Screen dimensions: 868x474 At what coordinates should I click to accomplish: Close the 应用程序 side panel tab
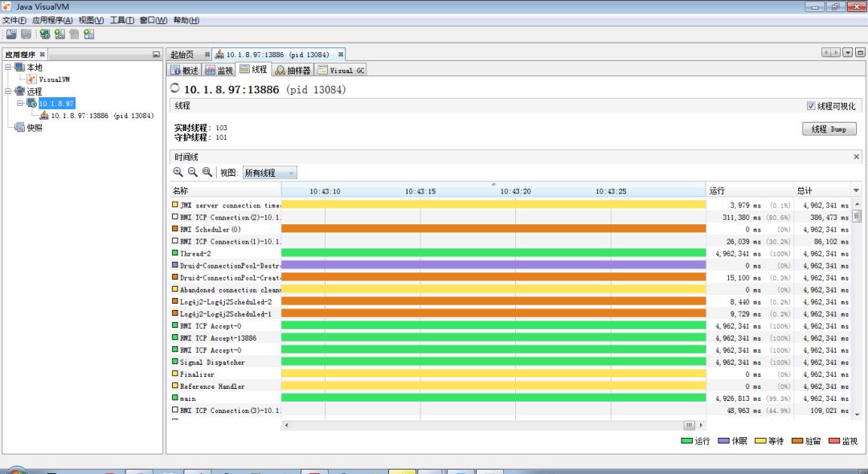[x=42, y=54]
